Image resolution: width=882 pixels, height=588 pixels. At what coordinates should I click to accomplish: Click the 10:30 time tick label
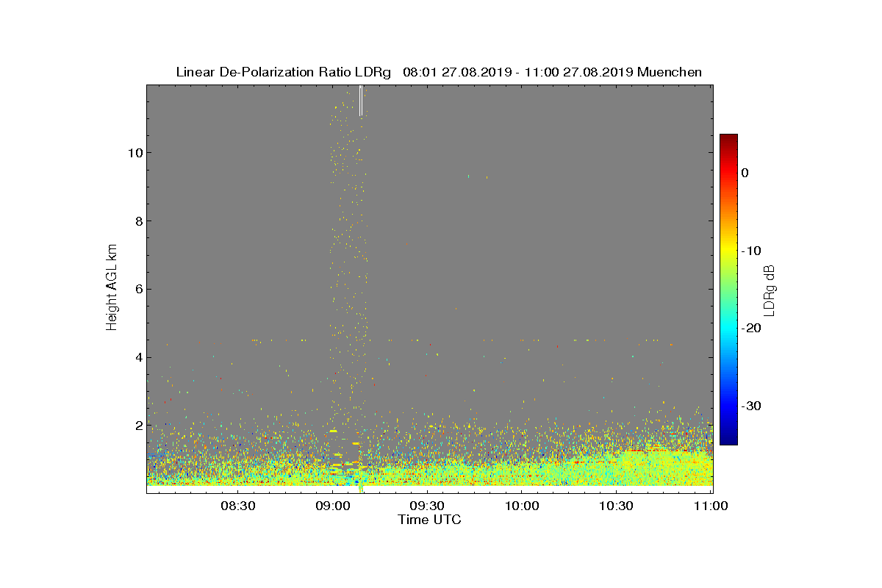[616, 506]
